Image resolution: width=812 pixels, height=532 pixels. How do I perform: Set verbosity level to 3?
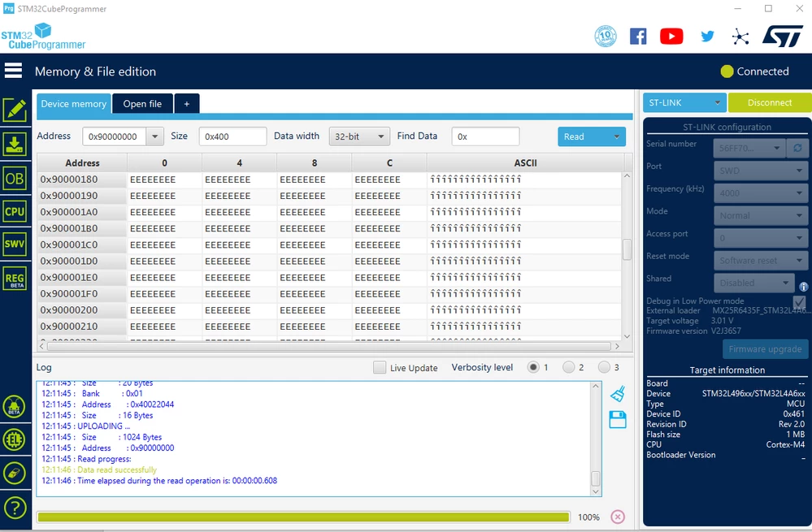pyautogui.click(x=604, y=367)
